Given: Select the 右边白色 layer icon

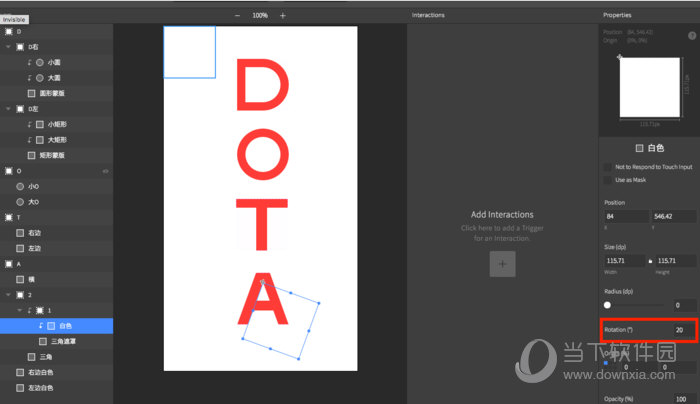Looking at the screenshot, I should click(x=20, y=372).
